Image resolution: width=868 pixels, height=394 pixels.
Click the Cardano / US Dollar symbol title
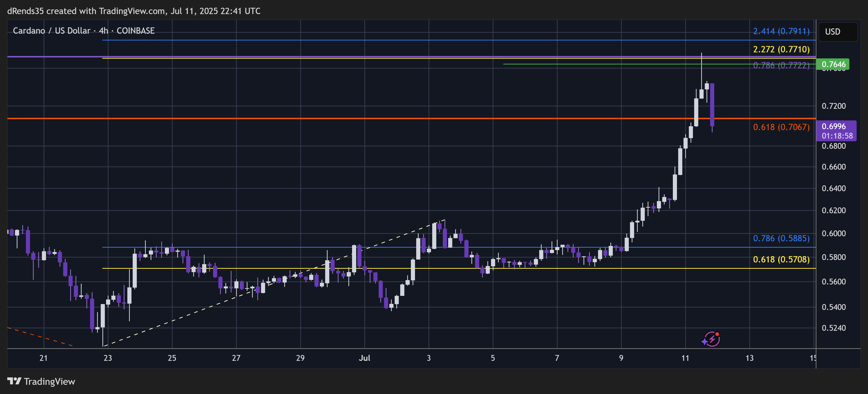[x=52, y=31]
